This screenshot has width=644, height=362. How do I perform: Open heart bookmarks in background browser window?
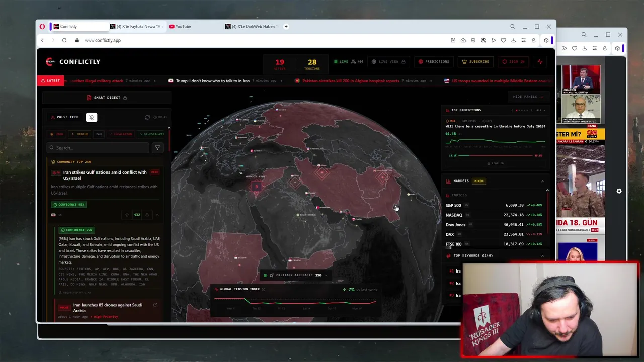click(574, 48)
